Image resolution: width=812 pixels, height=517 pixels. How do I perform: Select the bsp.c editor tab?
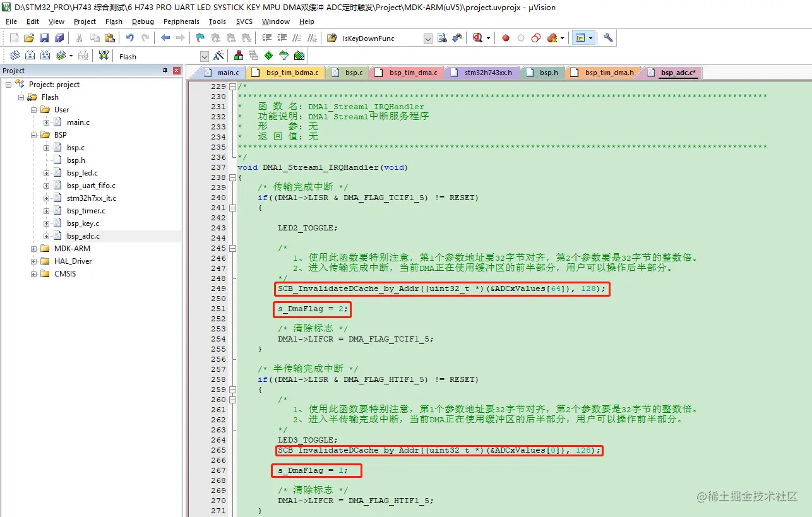(347, 73)
